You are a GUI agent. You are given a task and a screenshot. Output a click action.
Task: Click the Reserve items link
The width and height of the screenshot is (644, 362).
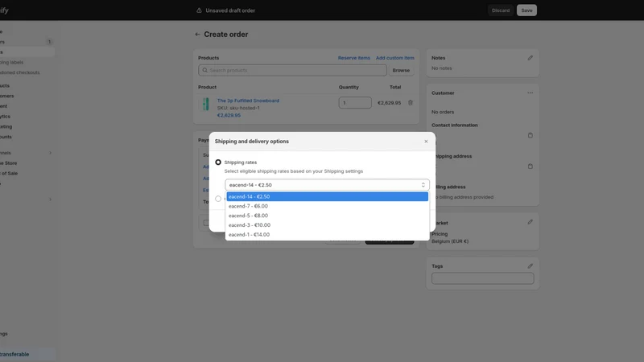(x=353, y=58)
